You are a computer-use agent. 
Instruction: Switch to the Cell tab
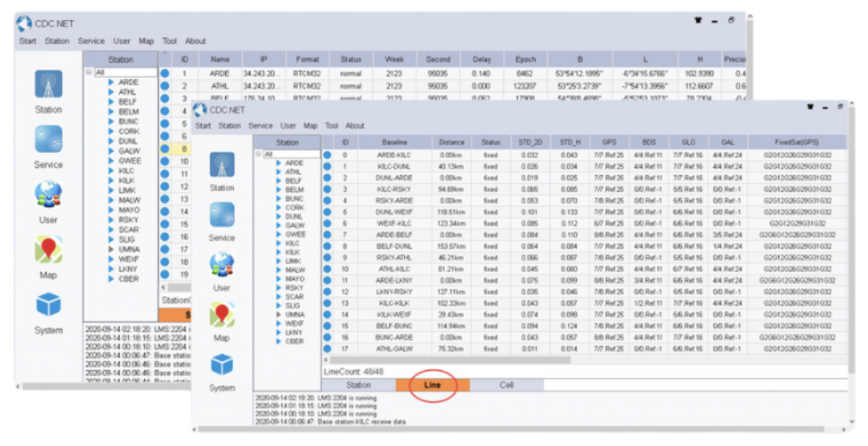[x=506, y=385]
